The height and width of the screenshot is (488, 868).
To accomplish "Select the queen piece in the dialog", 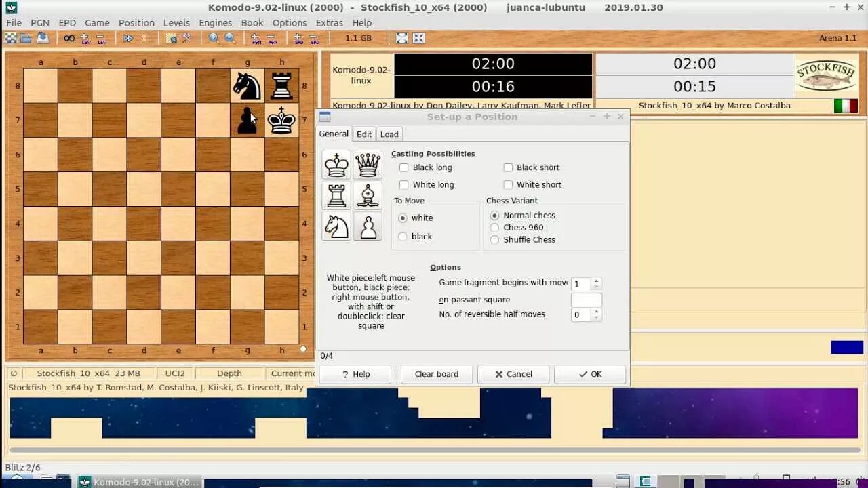I will click(368, 165).
